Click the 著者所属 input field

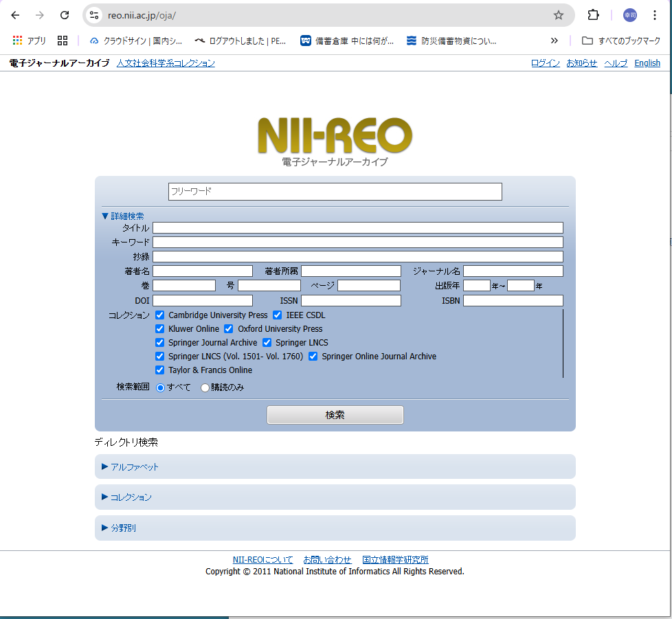click(351, 271)
